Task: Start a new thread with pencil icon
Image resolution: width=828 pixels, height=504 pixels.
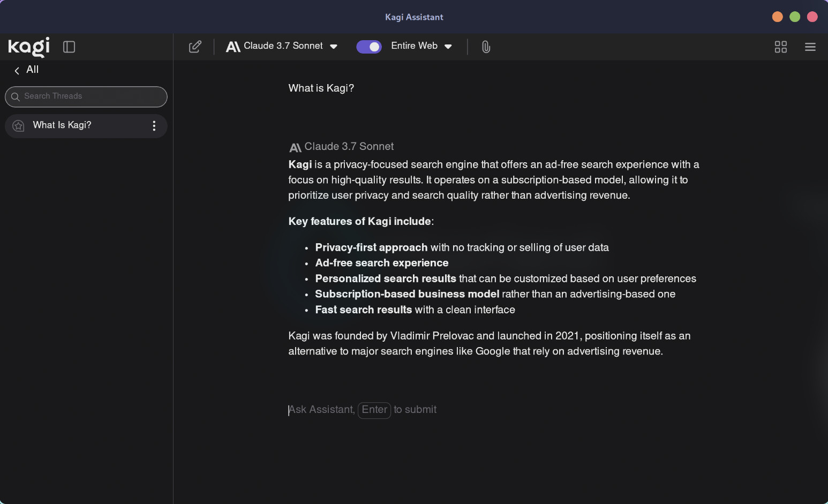Action: (195, 47)
